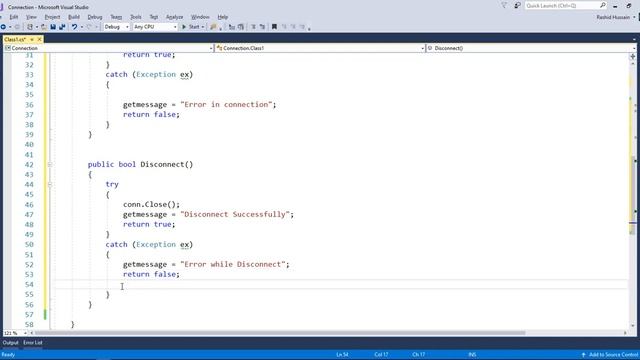This screenshot has height=360, width=640.
Task: Collapse the try block on line 44
Action: pos(50,184)
